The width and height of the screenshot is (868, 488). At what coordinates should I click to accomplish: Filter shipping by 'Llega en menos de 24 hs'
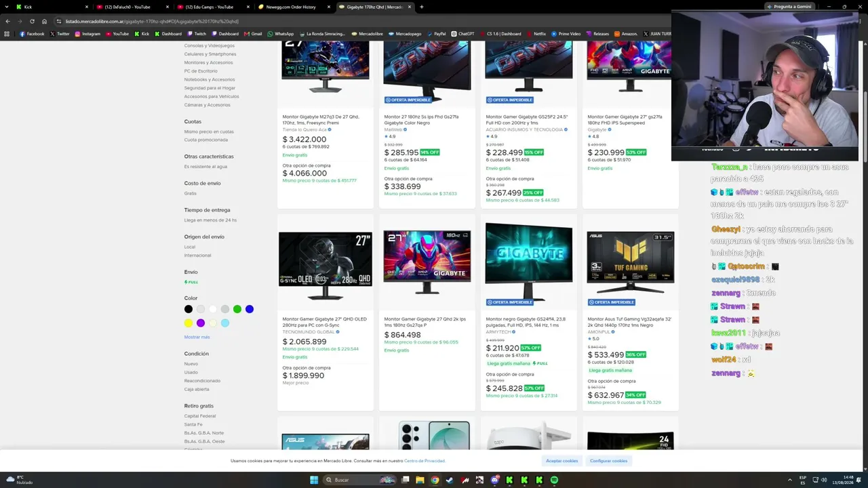tap(210, 220)
